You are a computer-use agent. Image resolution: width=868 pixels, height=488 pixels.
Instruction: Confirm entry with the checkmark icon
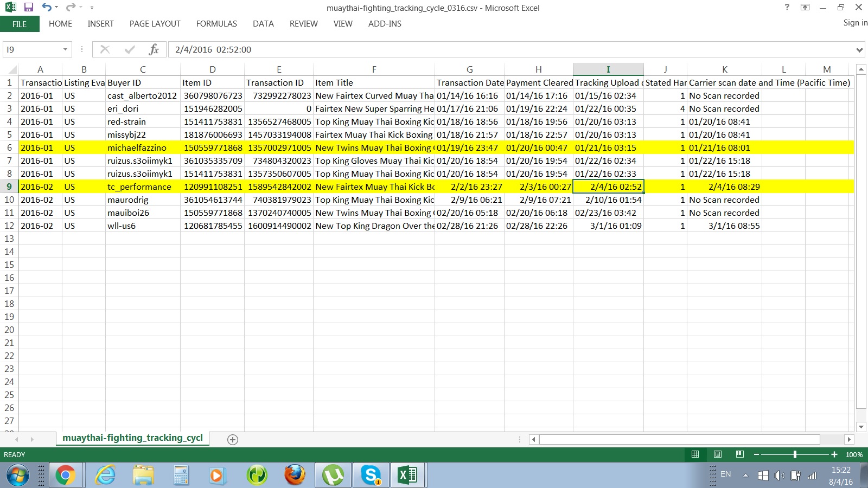pos(130,49)
